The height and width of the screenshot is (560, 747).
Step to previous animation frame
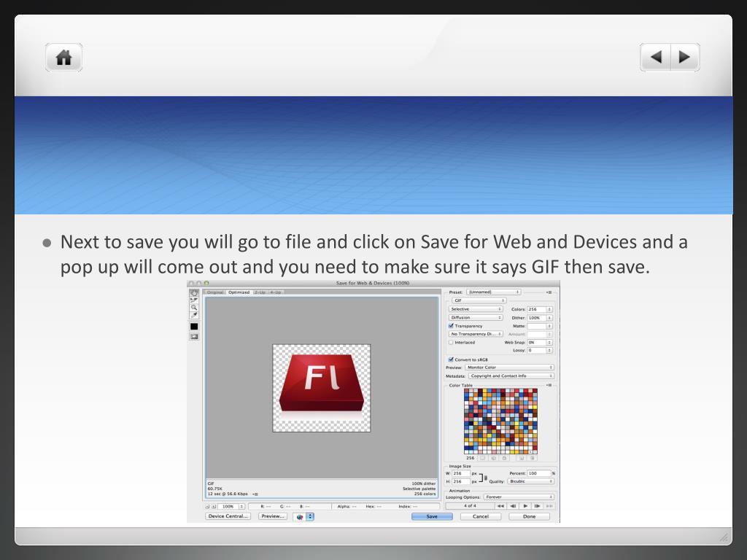click(513, 506)
